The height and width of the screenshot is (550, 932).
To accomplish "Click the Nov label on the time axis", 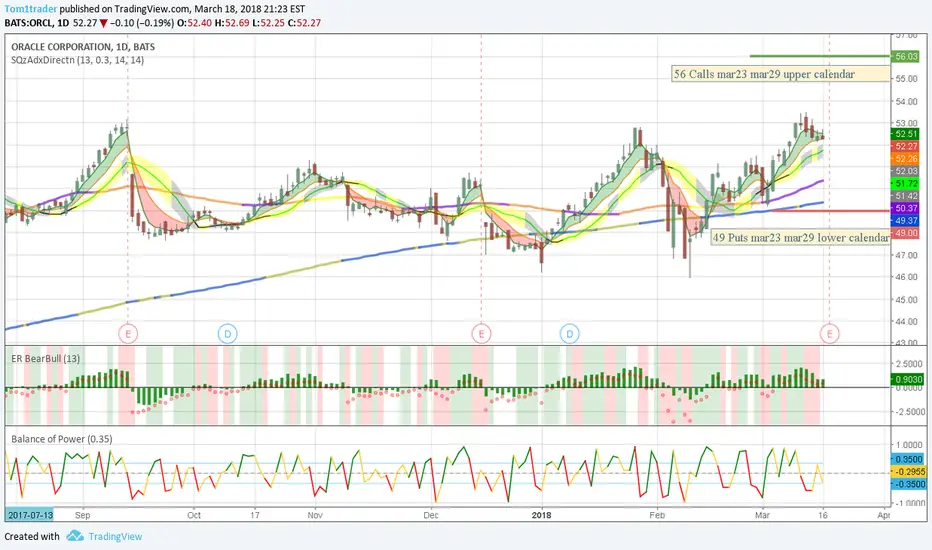I will tap(315, 515).
